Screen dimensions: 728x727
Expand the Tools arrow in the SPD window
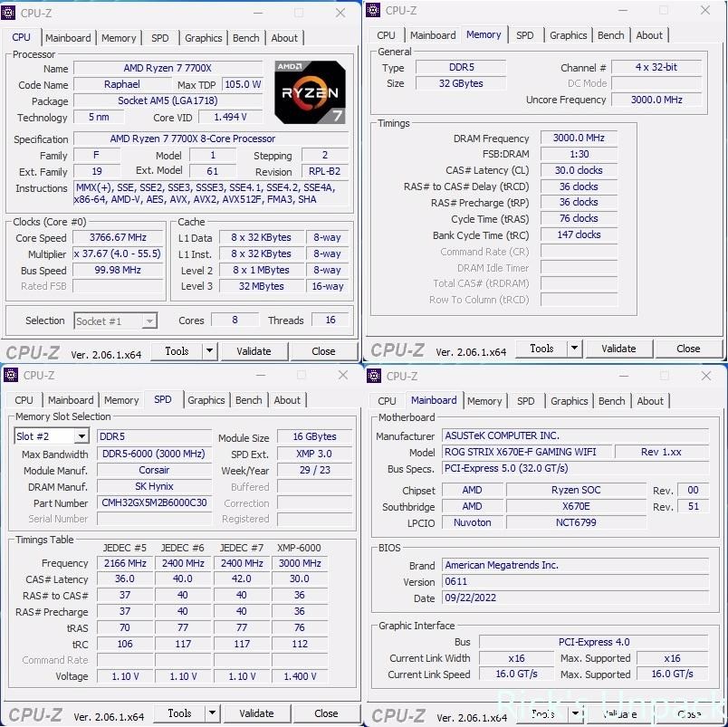212,713
